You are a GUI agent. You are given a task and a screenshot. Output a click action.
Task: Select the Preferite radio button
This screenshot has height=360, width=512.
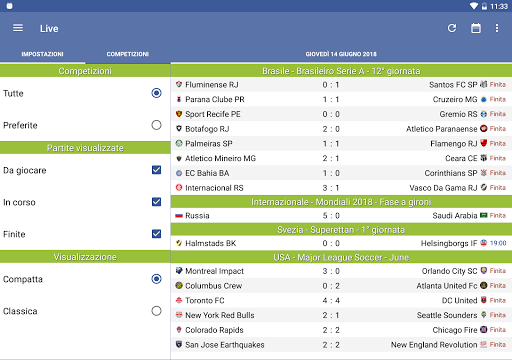click(156, 125)
